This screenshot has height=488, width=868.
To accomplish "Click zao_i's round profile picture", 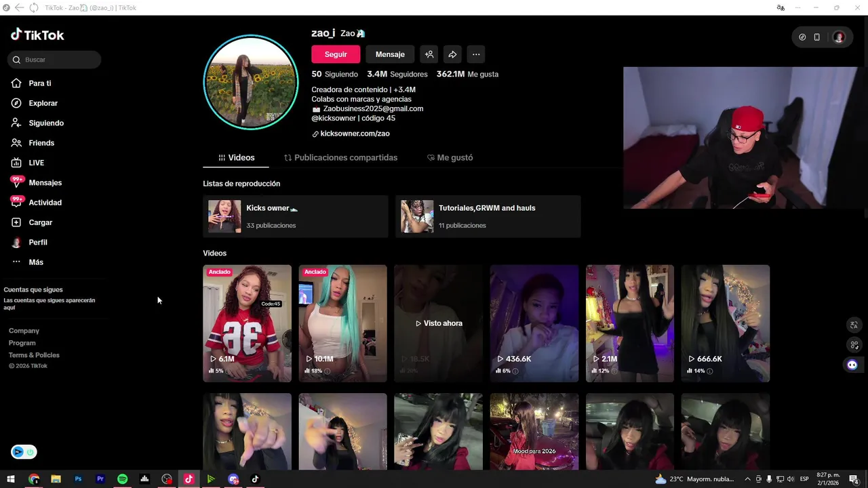I will pyautogui.click(x=251, y=82).
